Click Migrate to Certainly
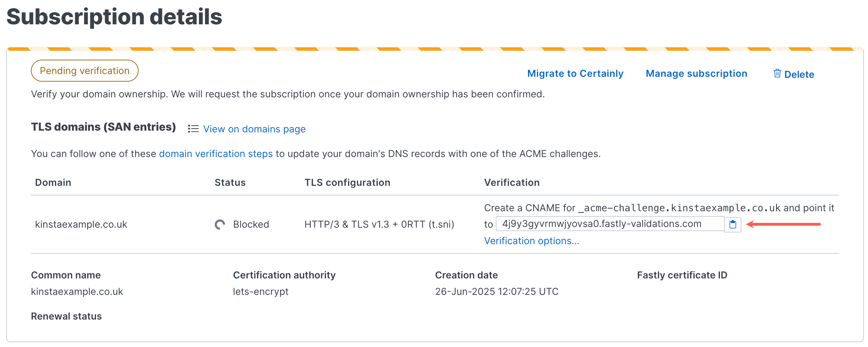The width and height of the screenshot is (868, 347). click(575, 73)
